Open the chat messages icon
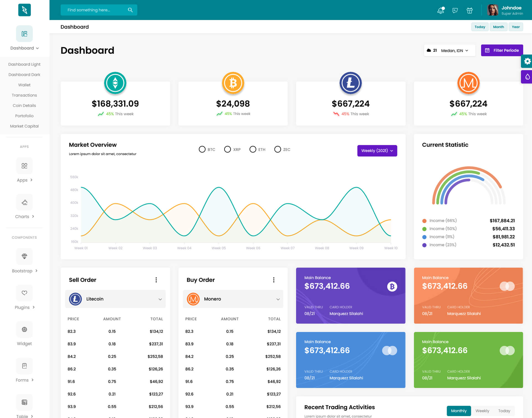 pyautogui.click(x=455, y=11)
